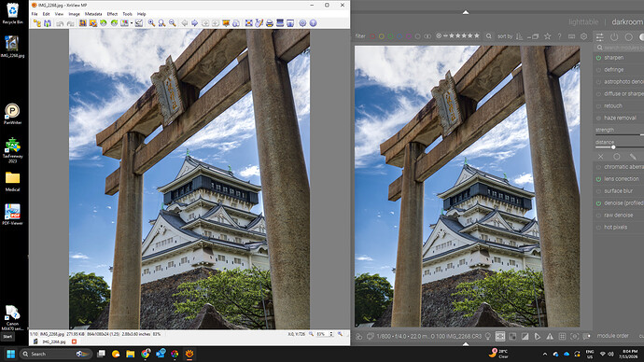
Task: Open the XnView settings gear icon
Action: click(x=302, y=23)
